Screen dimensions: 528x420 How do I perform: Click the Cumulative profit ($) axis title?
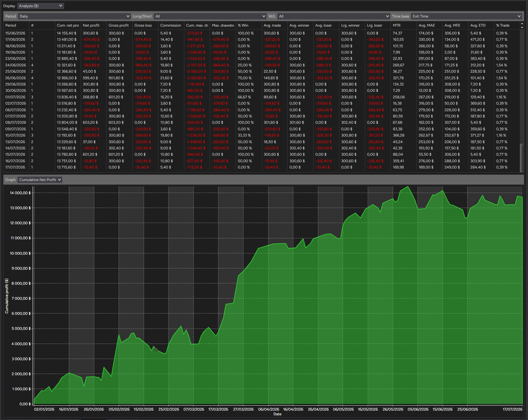click(7, 296)
